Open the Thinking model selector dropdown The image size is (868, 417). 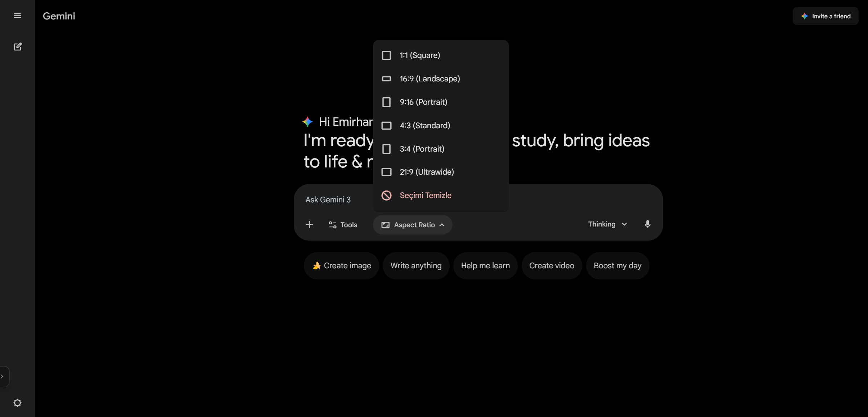pyautogui.click(x=607, y=224)
